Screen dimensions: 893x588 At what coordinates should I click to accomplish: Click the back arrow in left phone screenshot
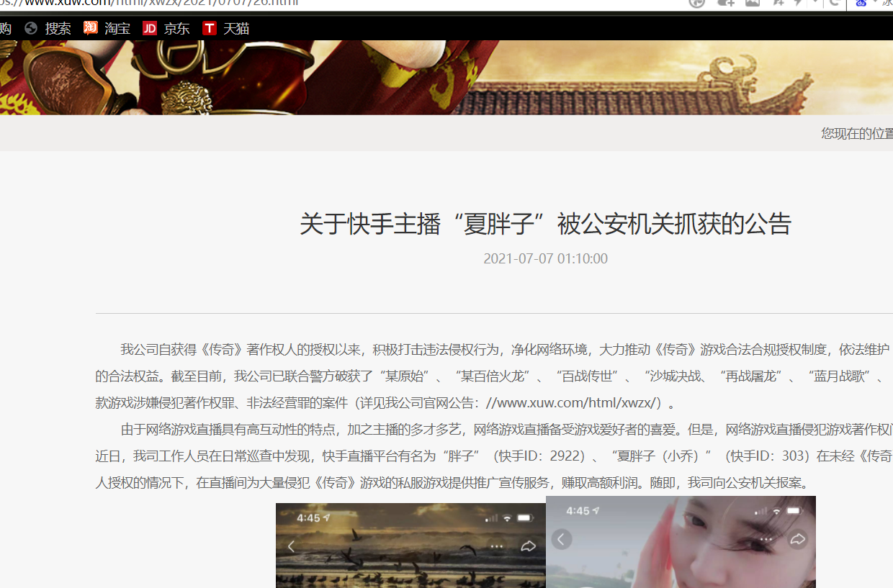291,546
